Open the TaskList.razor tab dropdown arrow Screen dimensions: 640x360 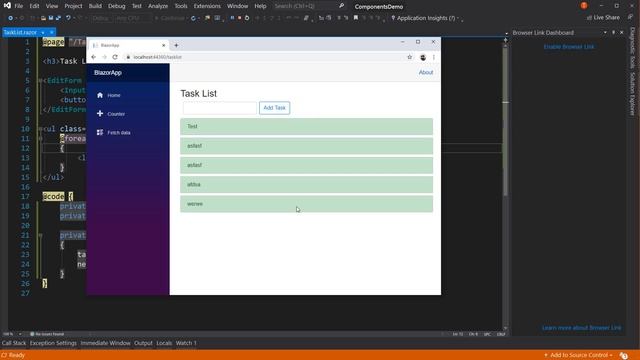42,32
